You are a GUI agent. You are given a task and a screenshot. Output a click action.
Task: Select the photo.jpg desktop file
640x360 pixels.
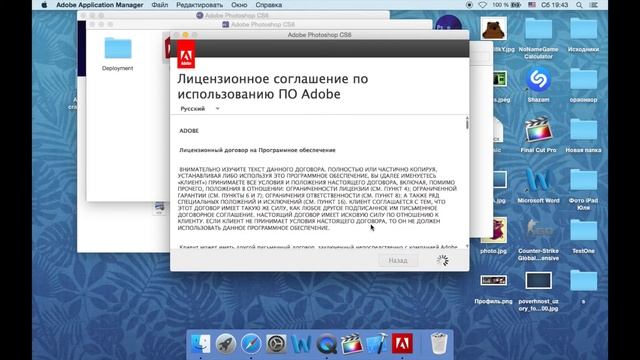click(x=493, y=236)
